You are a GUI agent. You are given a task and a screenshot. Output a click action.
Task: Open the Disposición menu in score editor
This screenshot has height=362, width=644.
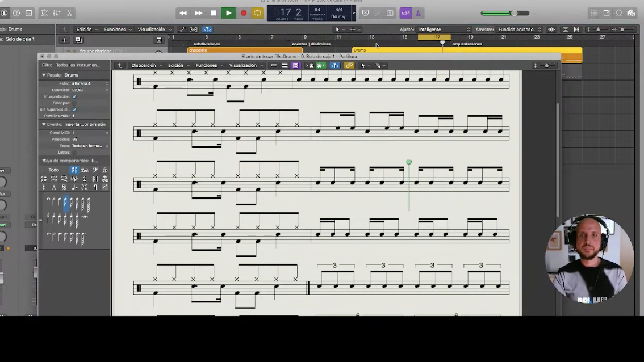click(x=146, y=65)
